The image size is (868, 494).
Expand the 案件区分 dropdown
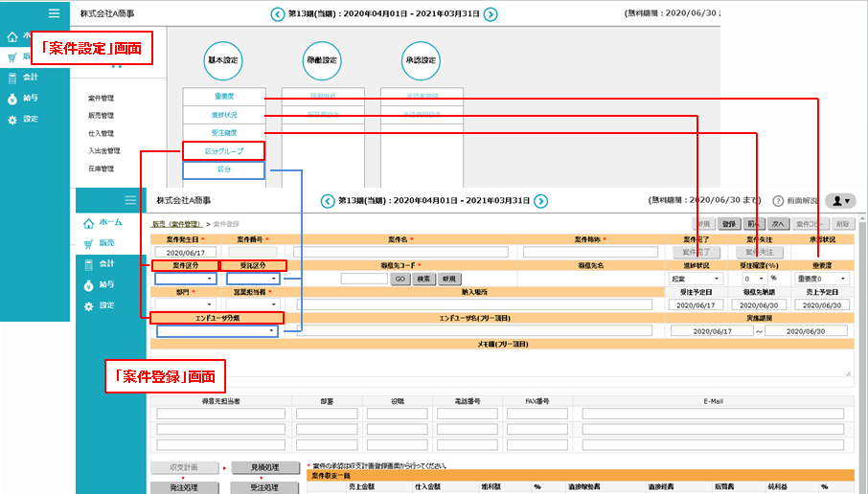click(184, 279)
